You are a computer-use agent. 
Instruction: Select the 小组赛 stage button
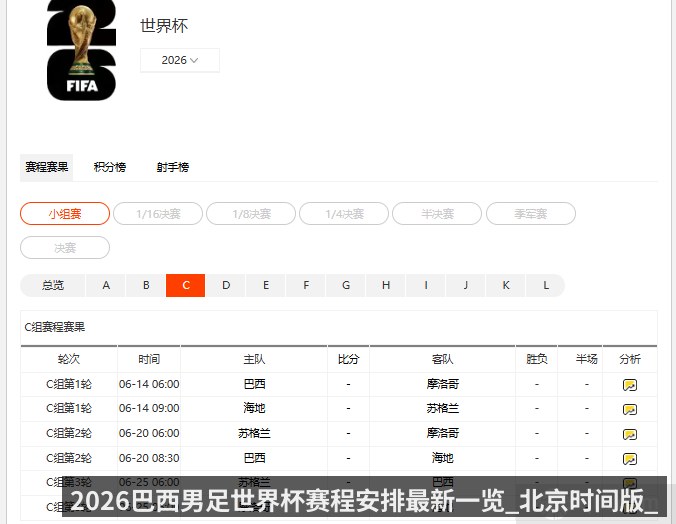[65, 213]
